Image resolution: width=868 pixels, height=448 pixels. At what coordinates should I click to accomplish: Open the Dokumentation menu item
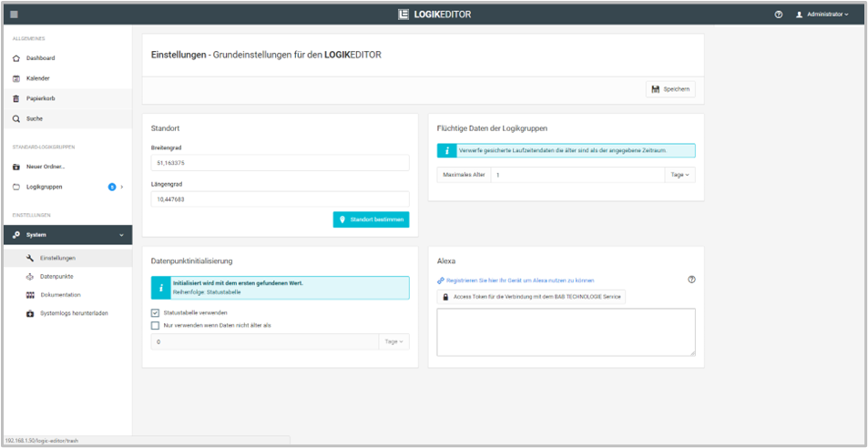[x=60, y=295]
